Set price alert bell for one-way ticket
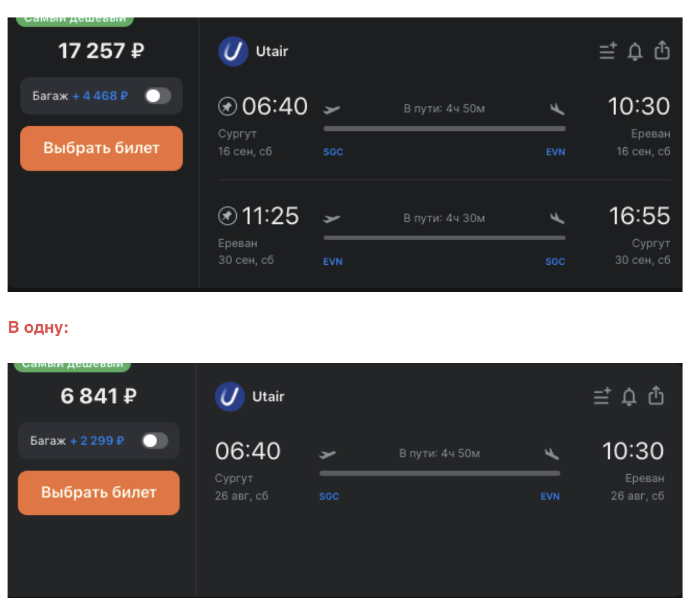This screenshot has height=612, width=700. [629, 397]
